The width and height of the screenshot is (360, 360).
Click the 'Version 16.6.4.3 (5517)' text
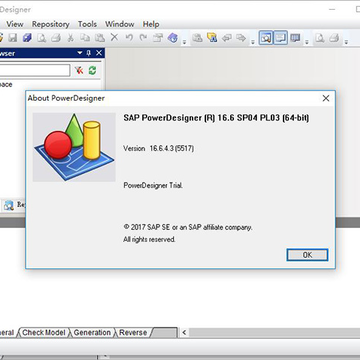(x=159, y=148)
